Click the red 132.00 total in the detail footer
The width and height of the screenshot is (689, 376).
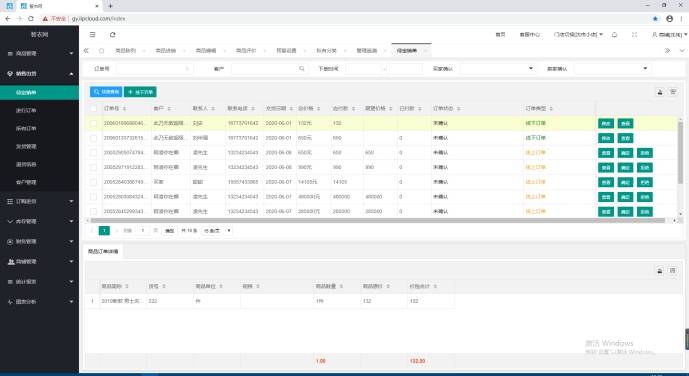[417, 361]
